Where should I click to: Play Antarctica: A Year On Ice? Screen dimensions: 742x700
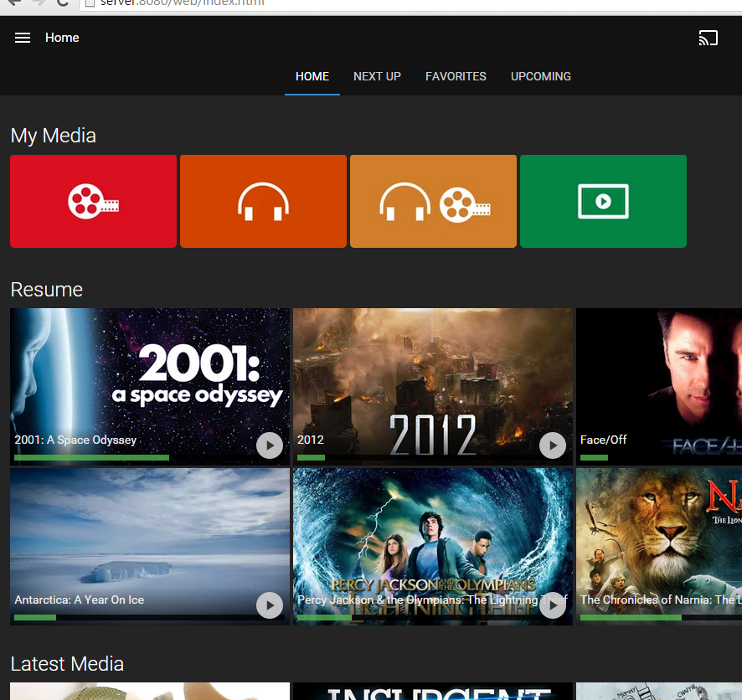(270, 605)
